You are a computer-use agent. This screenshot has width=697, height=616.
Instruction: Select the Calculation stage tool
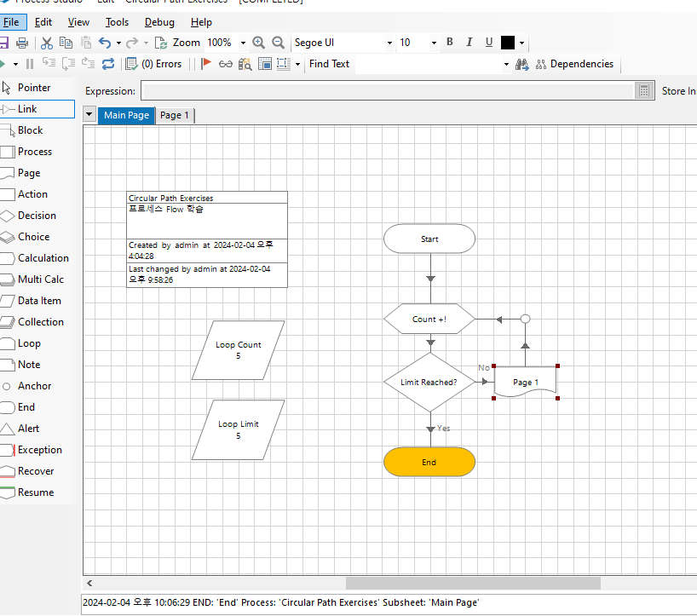[x=37, y=258]
